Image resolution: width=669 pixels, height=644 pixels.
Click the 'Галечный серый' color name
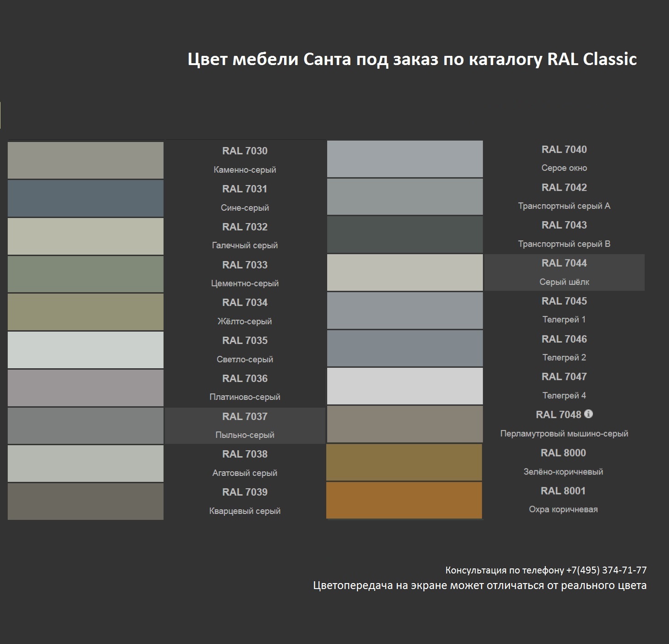point(245,246)
